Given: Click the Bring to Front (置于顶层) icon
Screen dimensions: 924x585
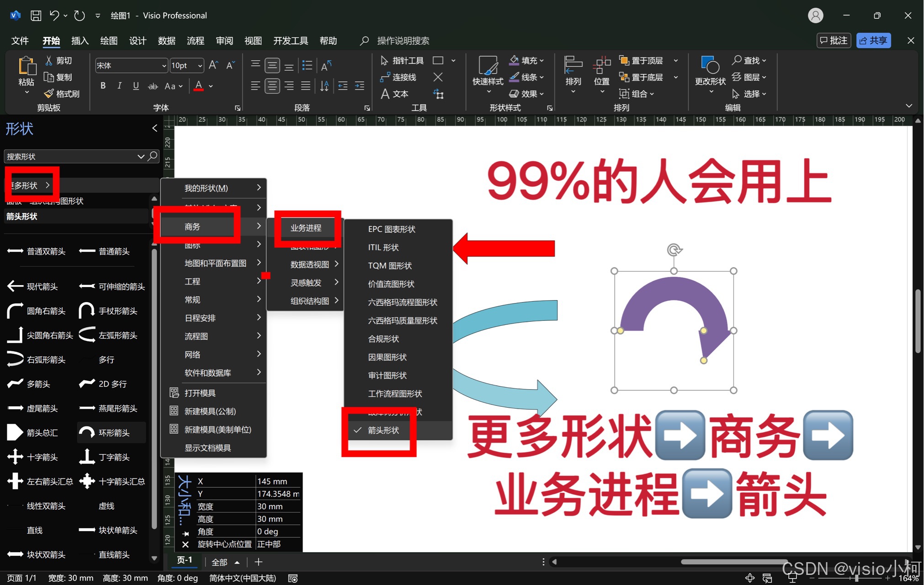Looking at the screenshot, I should coord(624,60).
